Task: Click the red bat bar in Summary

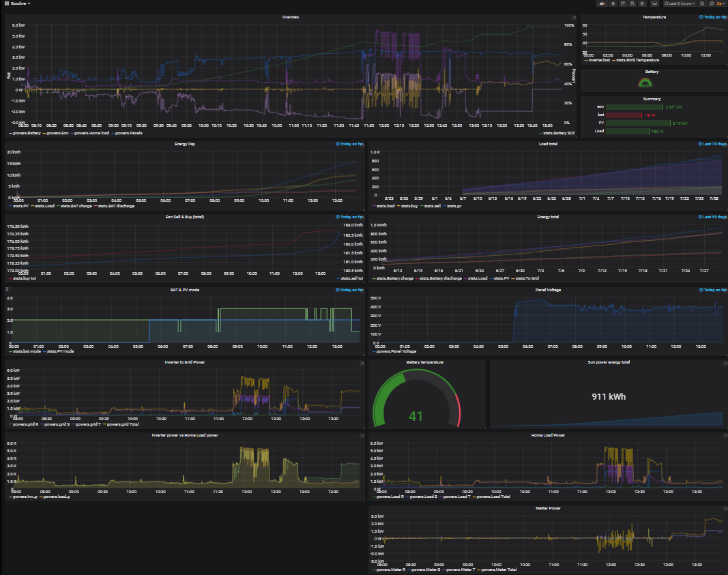Action: 624,115
